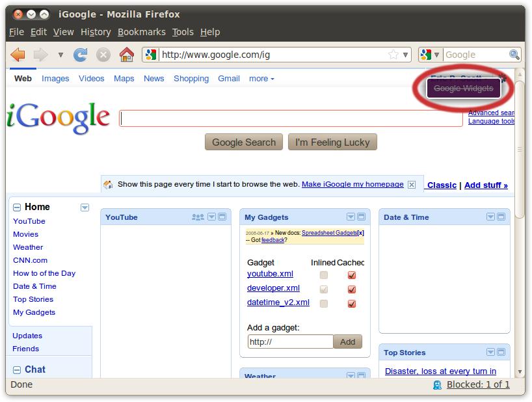Open the search engine selector dropdown
This screenshot has height=402, width=532.
tap(436, 55)
